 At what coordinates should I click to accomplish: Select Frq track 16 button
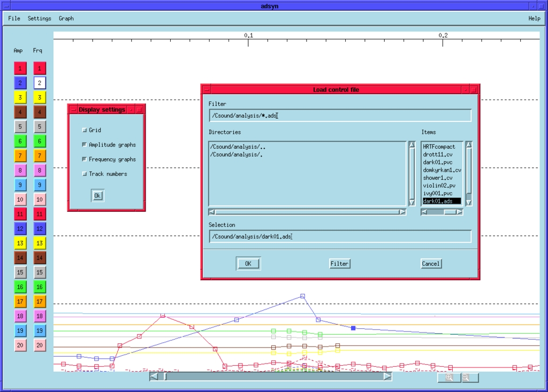click(37, 287)
